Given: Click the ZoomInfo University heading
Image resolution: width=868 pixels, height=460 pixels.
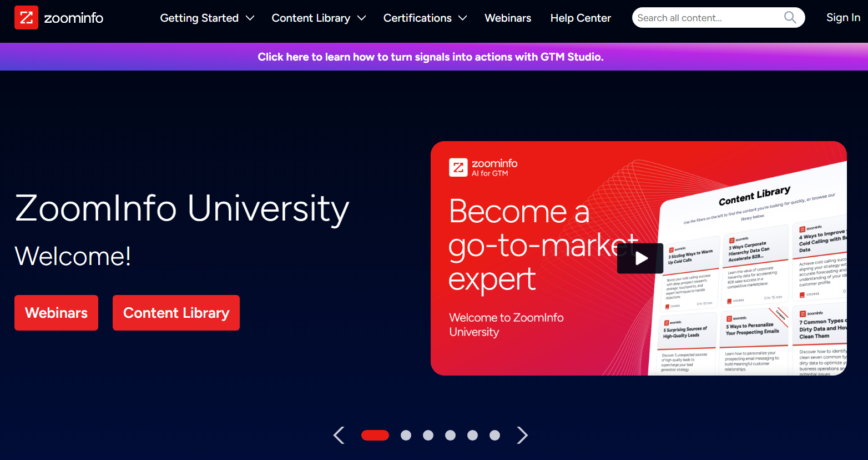Looking at the screenshot, I should pos(182,209).
